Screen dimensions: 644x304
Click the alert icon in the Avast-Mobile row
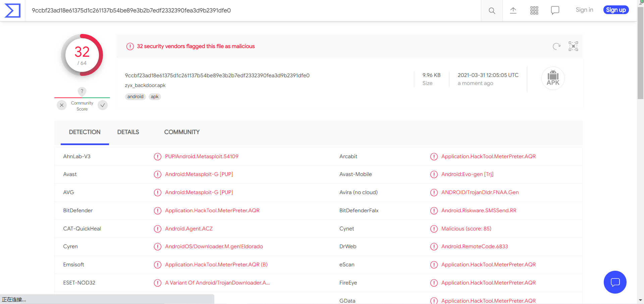tap(434, 174)
